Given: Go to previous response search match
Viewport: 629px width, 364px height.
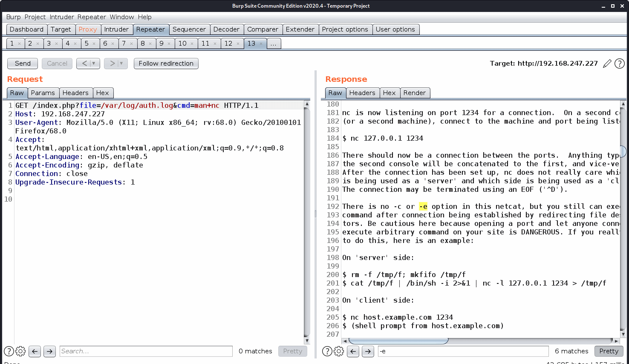Looking at the screenshot, I should coord(353,351).
